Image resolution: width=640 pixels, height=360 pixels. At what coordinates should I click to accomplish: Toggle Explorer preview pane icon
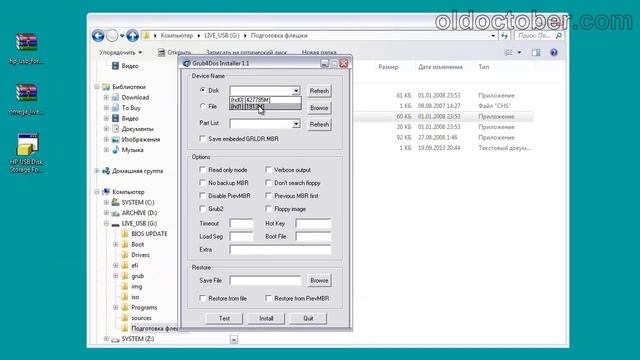click(536, 52)
